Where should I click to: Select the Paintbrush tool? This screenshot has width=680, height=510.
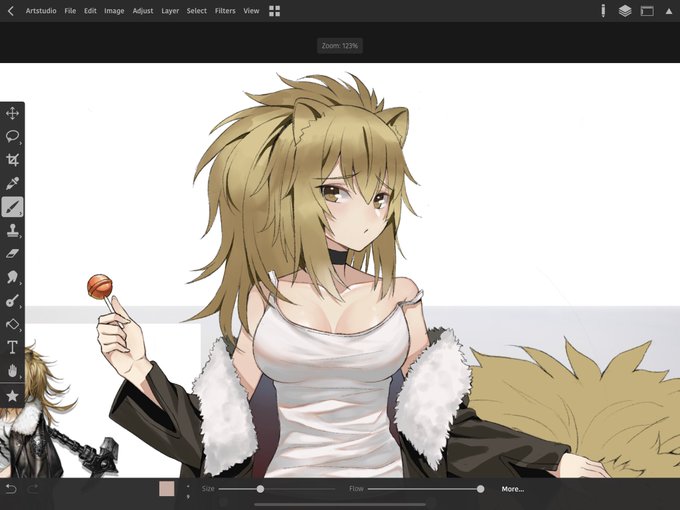coord(12,206)
